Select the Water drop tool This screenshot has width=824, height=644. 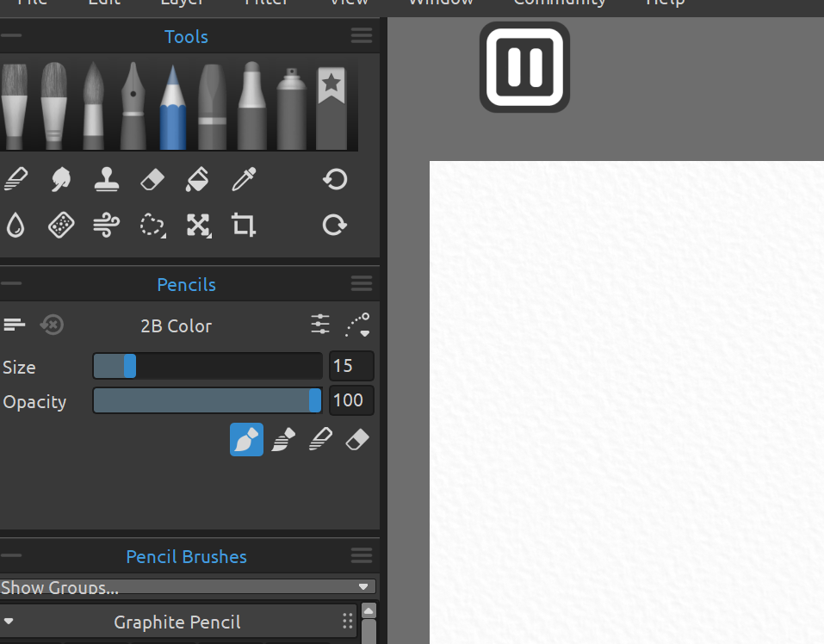point(15,225)
